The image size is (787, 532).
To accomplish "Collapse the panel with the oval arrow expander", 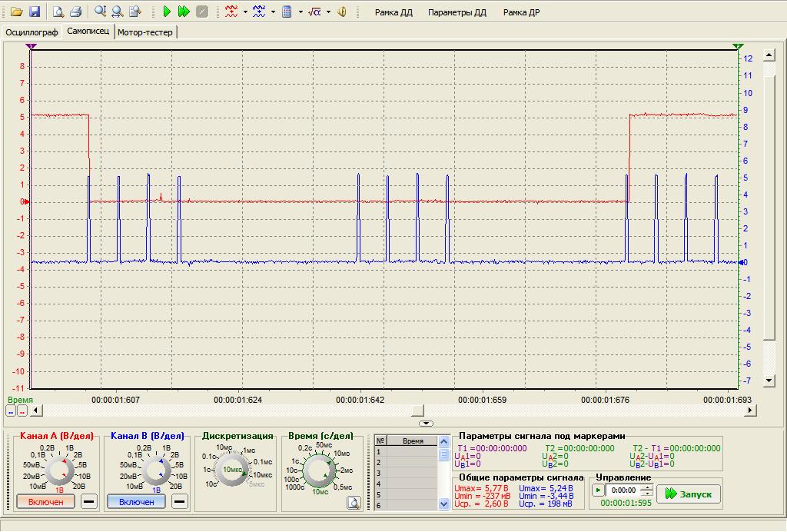I will (426, 424).
